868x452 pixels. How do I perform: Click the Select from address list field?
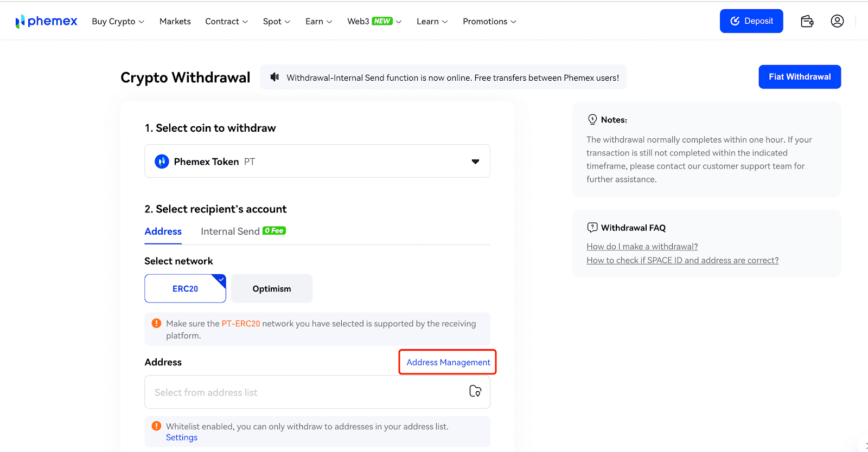pyautogui.click(x=304, y=392)
